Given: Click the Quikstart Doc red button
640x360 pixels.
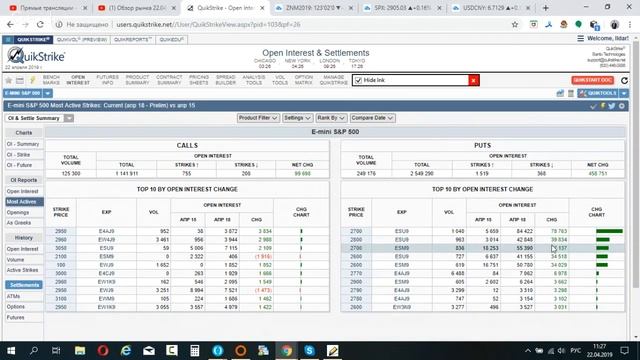Looking at the screenshot, I should click(x=593, y=80).
